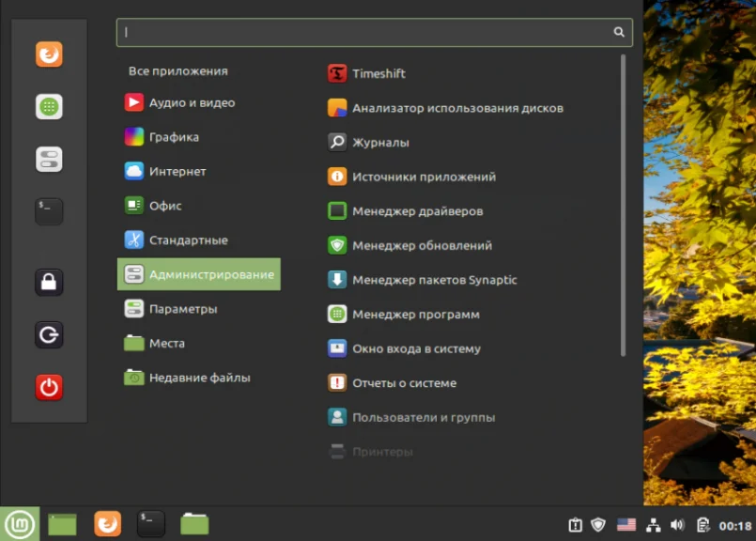Open Terminal from the favorites sidebar

[x=49, y=211]
